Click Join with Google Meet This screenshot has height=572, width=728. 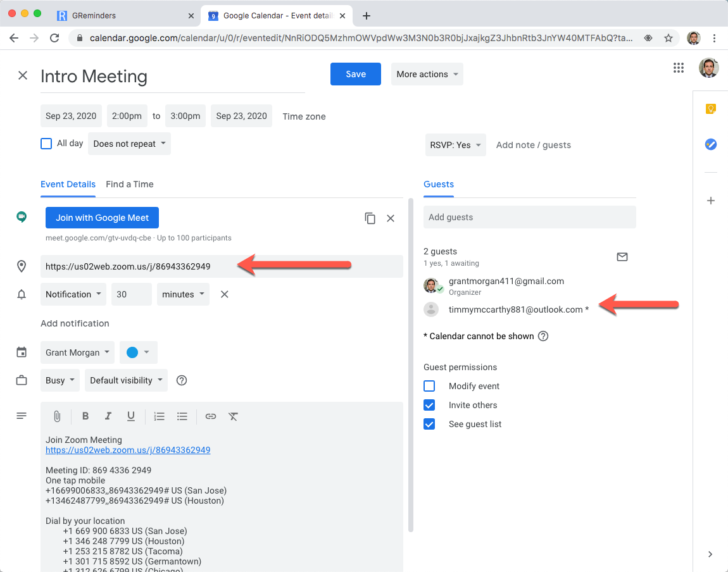point(102,218)
